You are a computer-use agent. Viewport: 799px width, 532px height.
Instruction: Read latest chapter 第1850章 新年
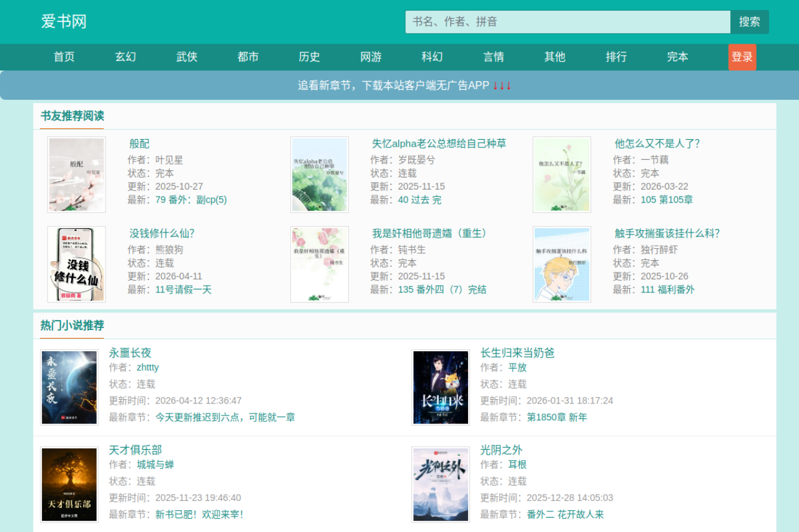tap(557, 417)
